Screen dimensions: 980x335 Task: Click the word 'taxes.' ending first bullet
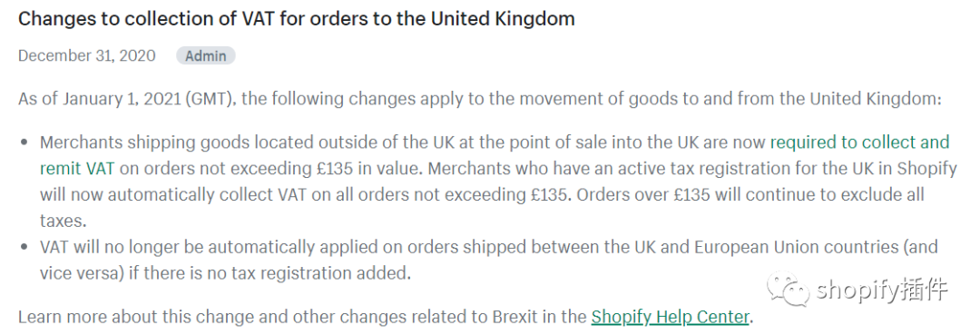(x=64, y=221)
